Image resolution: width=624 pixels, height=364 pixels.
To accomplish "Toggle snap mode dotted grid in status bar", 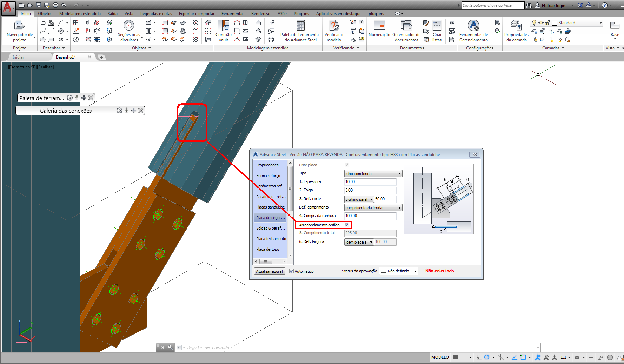I will click(x=464, y=357).
